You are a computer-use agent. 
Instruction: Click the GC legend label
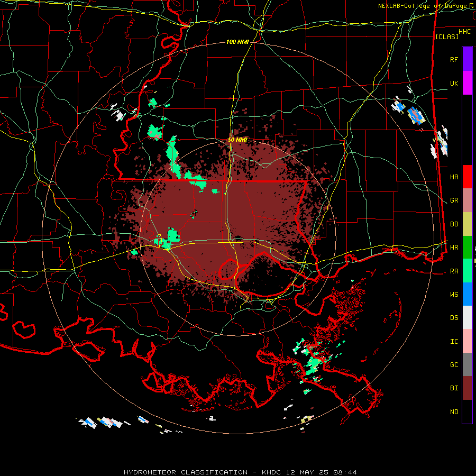pos(454,364)
